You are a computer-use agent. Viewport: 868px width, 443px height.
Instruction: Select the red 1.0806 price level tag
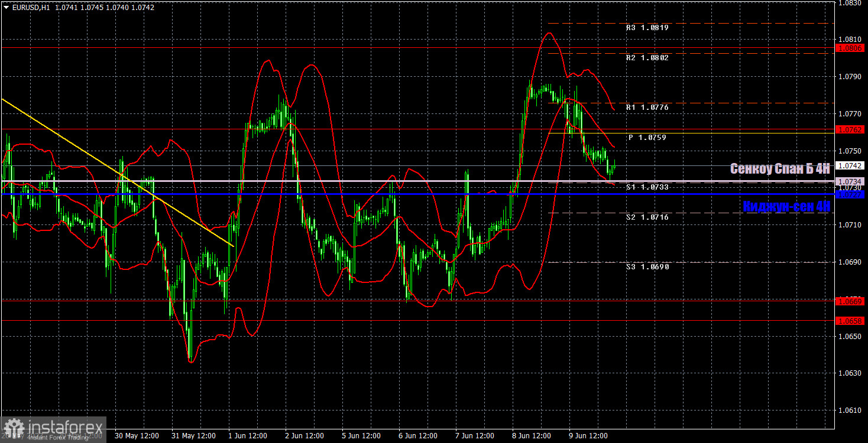pos(850,47)
